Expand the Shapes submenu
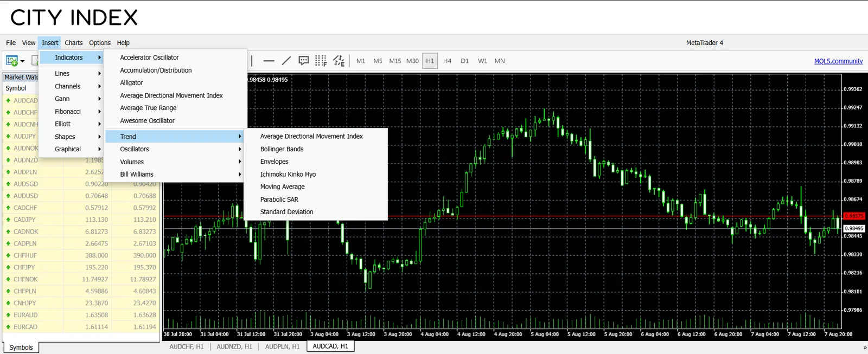Image resolution: width=868 pixels, height=354 pixels. 72,137
